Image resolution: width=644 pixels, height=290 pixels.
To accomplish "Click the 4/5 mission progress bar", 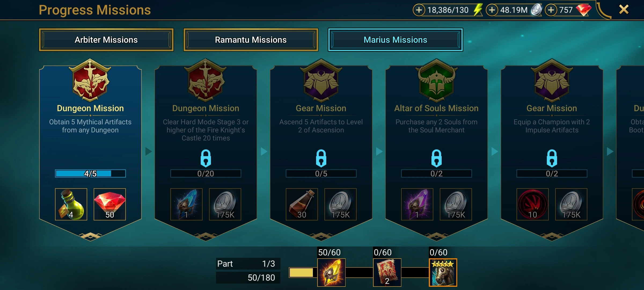I will [x=90, y=173].
